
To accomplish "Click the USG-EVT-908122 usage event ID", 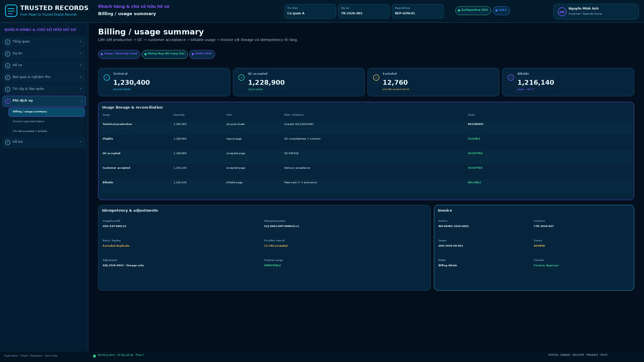I will 114,226.
